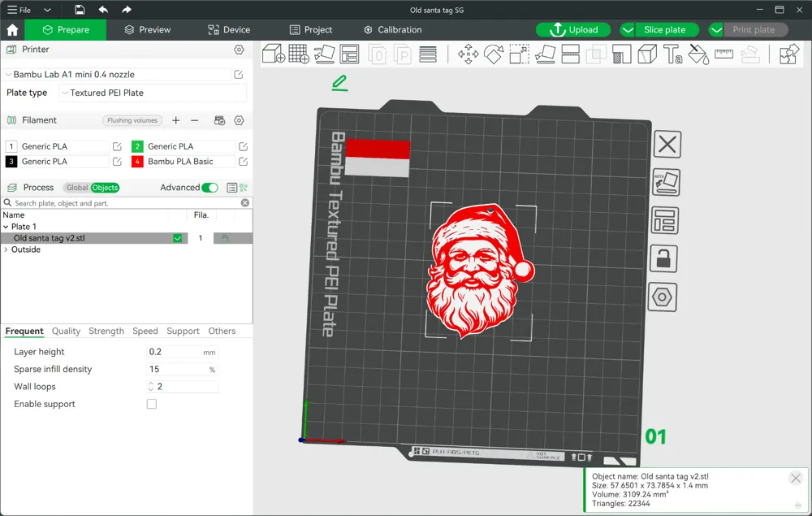Viewport: 812px width, 516px height.
Task: Expand the Outside tree node
Action: click(x=6, y=249)
